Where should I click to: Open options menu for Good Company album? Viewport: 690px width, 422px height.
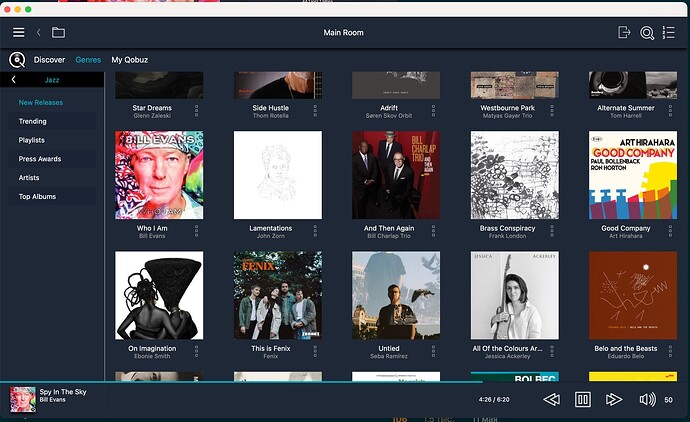[670, 231]
